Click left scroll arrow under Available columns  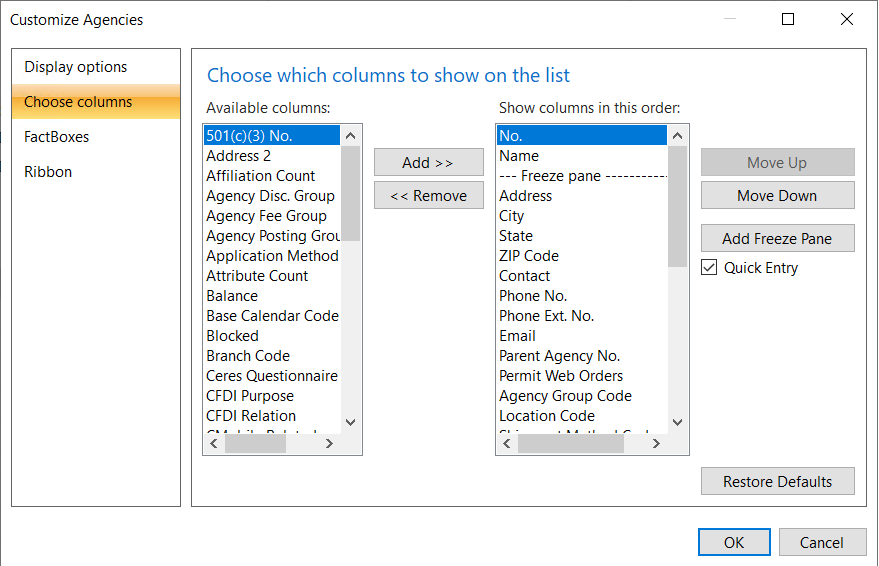pos(214,444)
